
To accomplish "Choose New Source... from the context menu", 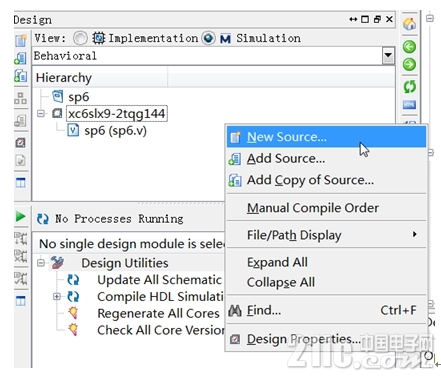I will (x=326, y=137).
